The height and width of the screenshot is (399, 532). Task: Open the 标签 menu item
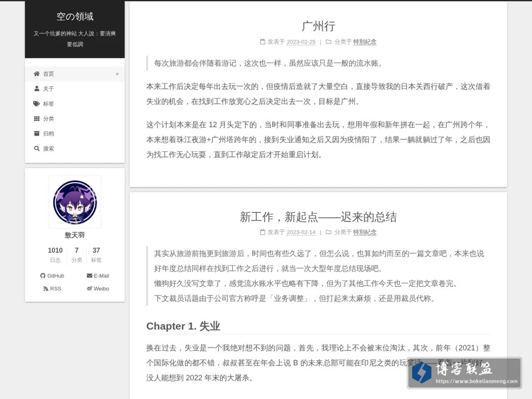pos(74,104)
